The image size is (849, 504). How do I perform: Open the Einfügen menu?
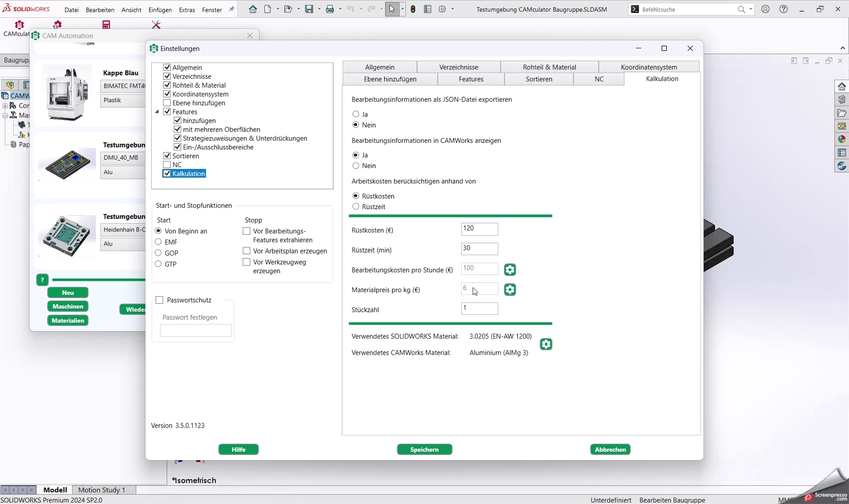coord(160,10)
